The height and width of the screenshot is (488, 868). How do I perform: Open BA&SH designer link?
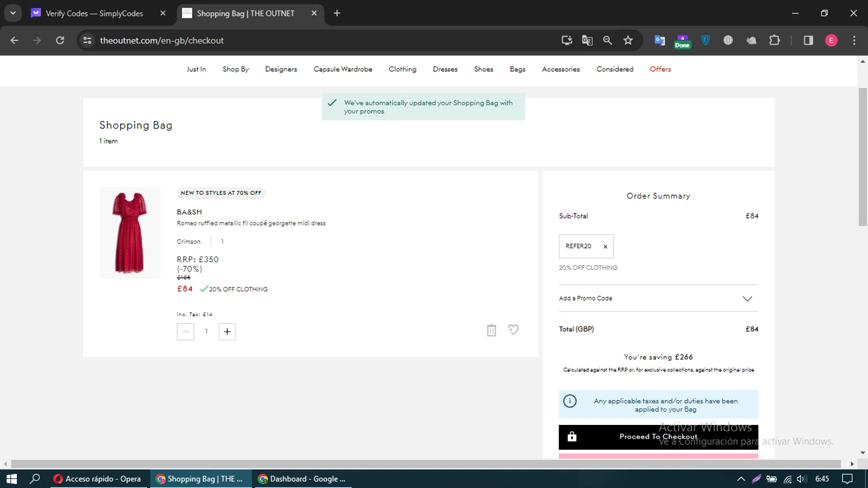point(189,212)
